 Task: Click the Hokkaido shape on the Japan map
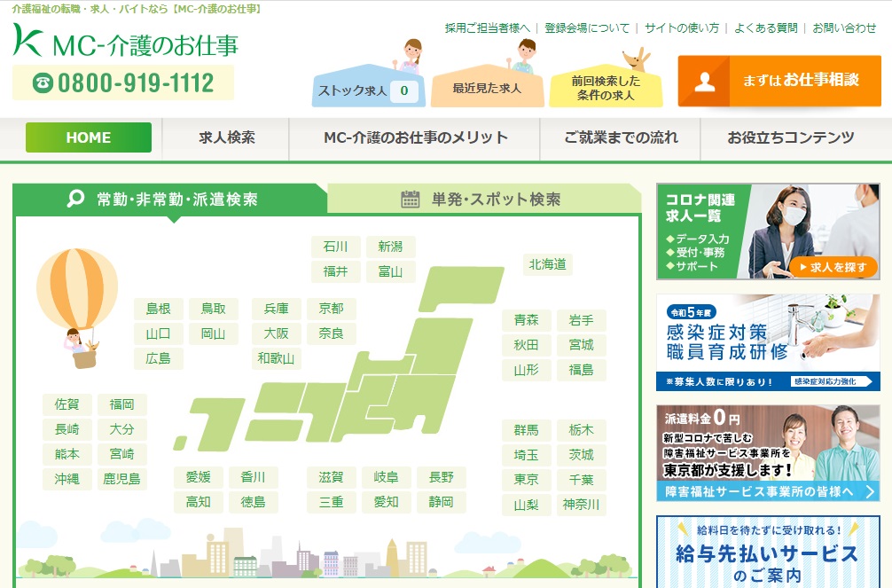tap(462, 288)
